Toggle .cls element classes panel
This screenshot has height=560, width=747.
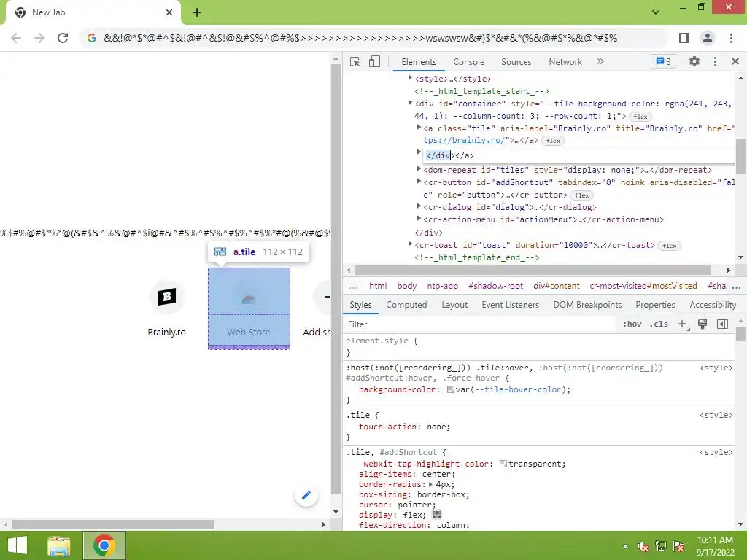pyautogui.click(x=659, y=324)
